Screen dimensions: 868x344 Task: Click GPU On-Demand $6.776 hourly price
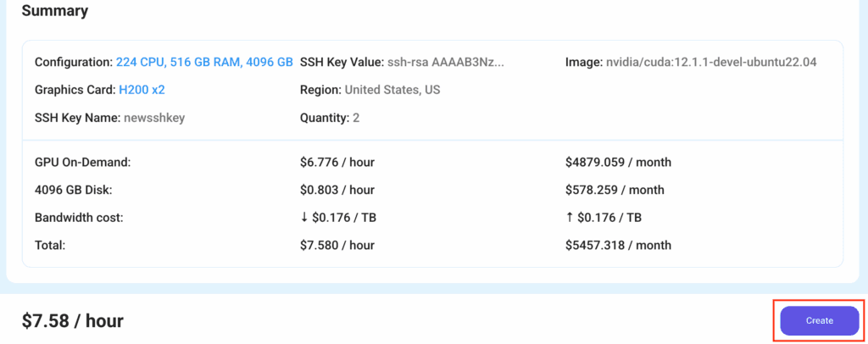(x=337, y=162)
